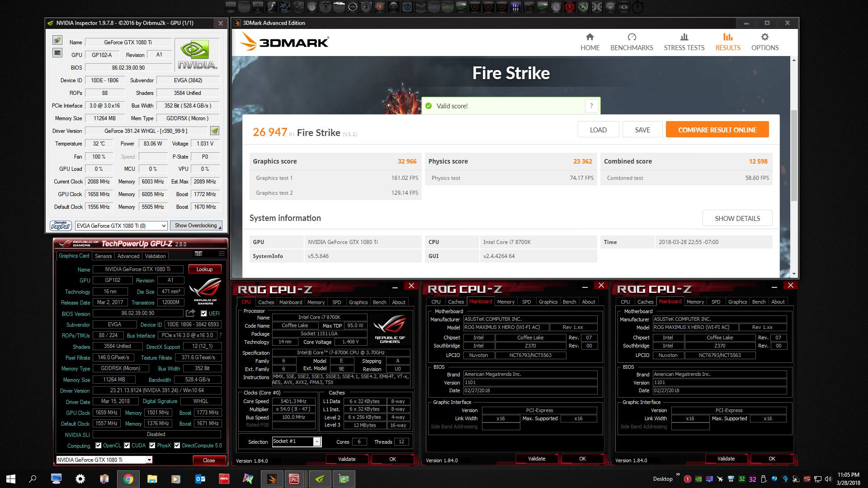
Task: Click Close button in GPU-Z
Action: point(209,460)
